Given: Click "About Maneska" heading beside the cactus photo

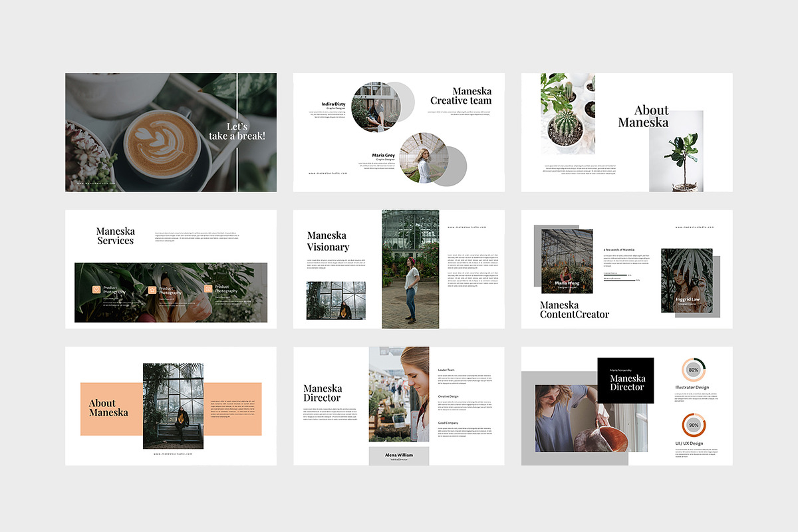Looking at the screenshot, I should [x=643, y=116].
